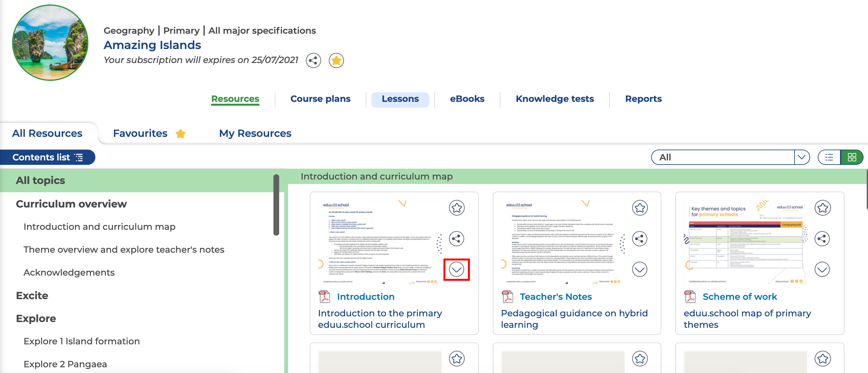This screenshot has width=868, height=373.
Task: Expand the chevron on the Teacher's Notes card
Action: point(639,270)
